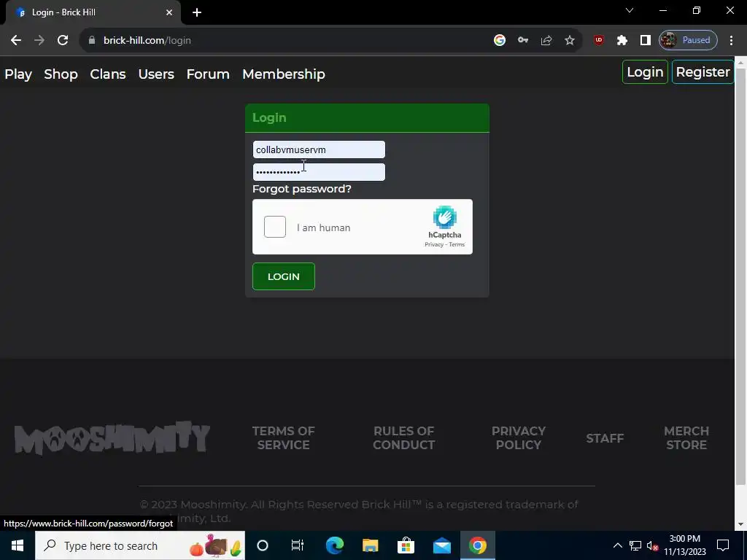The width and height of the screenshot is (747, 560).
Task: Open the Play page
Action: tap(18, 74)
